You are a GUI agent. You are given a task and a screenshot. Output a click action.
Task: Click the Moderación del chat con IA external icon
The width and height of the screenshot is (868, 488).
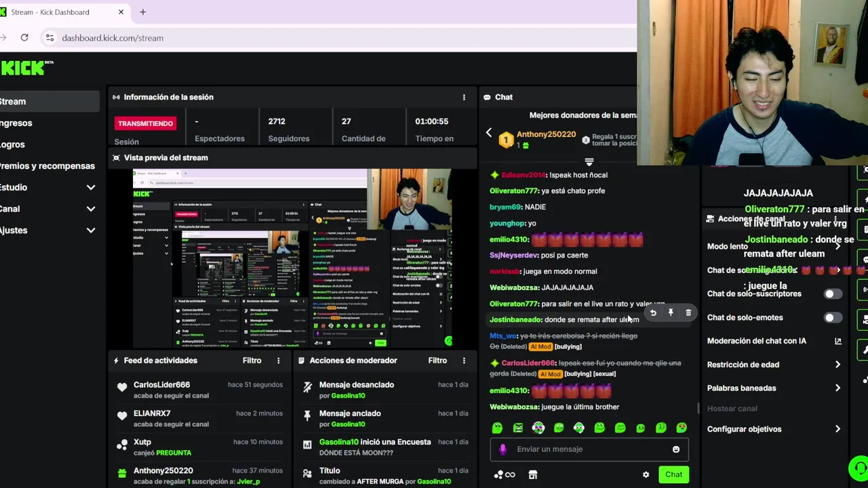tap(837, 341)
